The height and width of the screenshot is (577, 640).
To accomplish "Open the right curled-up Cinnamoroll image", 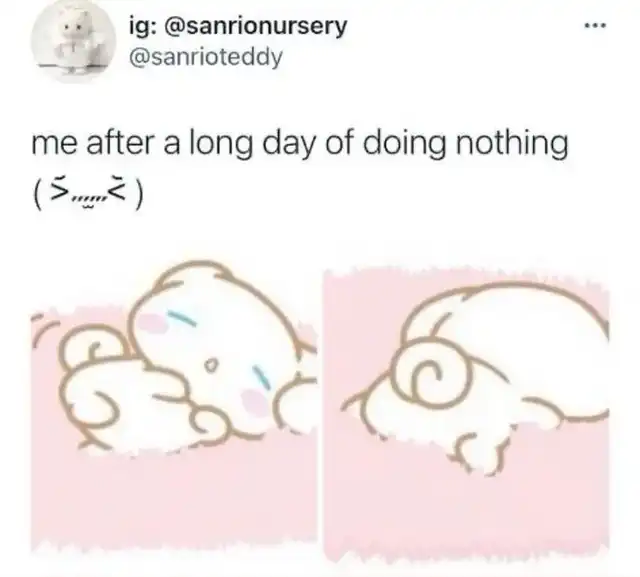I will click(x=467, y=412).
